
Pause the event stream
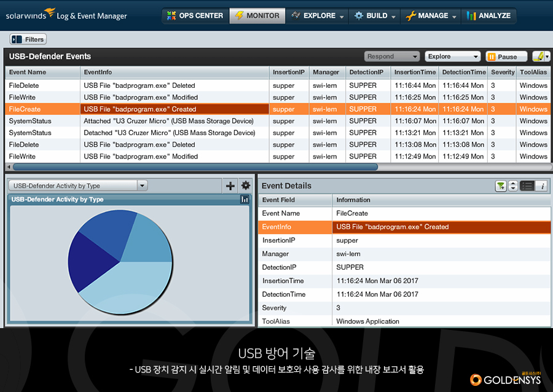pos(506,57)
